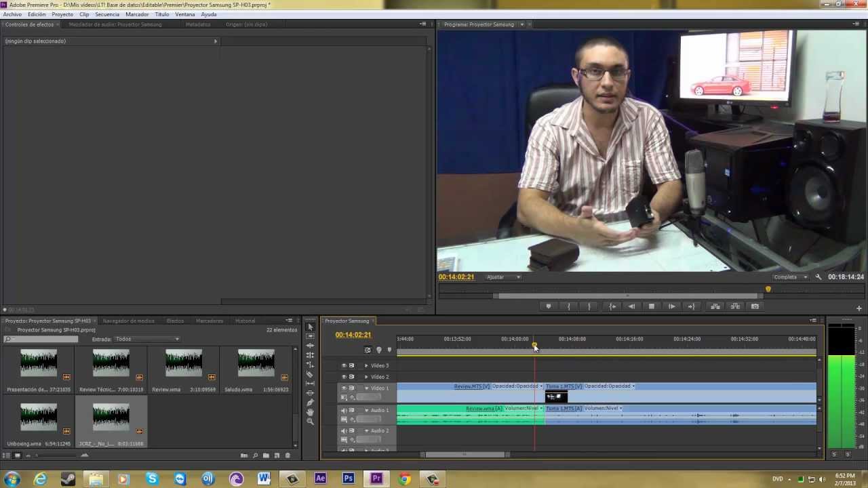This screenshot has width=868, height=488.
Task: Open the Marcador menu
Action: point(137,14)
